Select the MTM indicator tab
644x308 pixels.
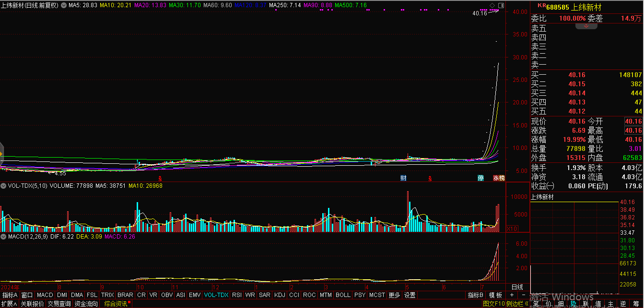tap(326, 295)
